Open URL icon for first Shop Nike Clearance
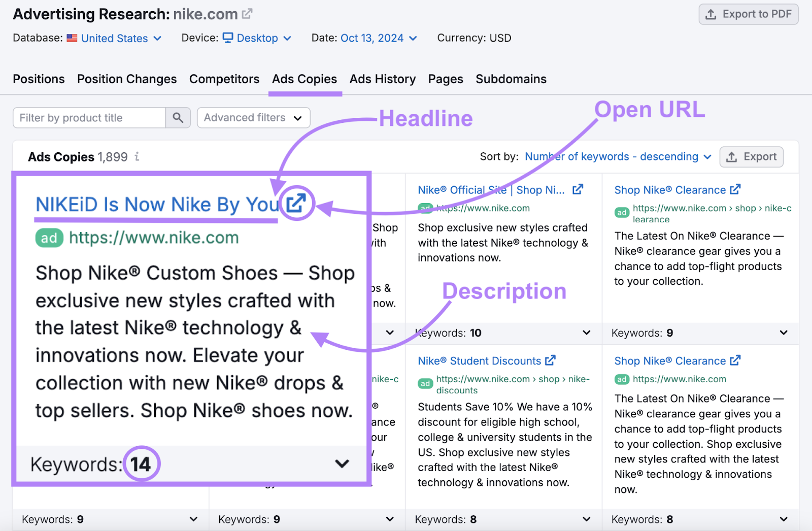The height and width of the screenshot is (531, 812). [735, 189]
